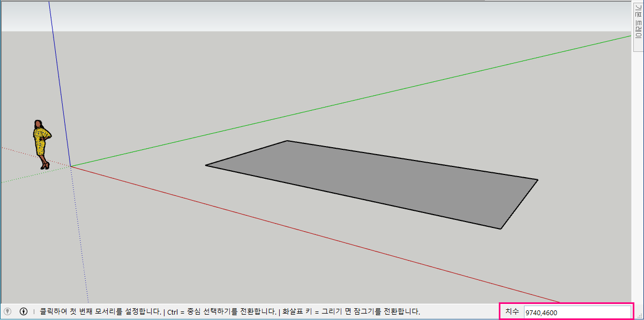Click the '치수' label beside the measurements box
This screenshot has height=320, width=644.
512,311
